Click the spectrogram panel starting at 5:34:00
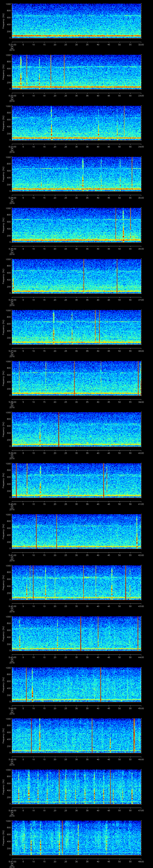This screenshot has height=868, width=153. [76, 174]
